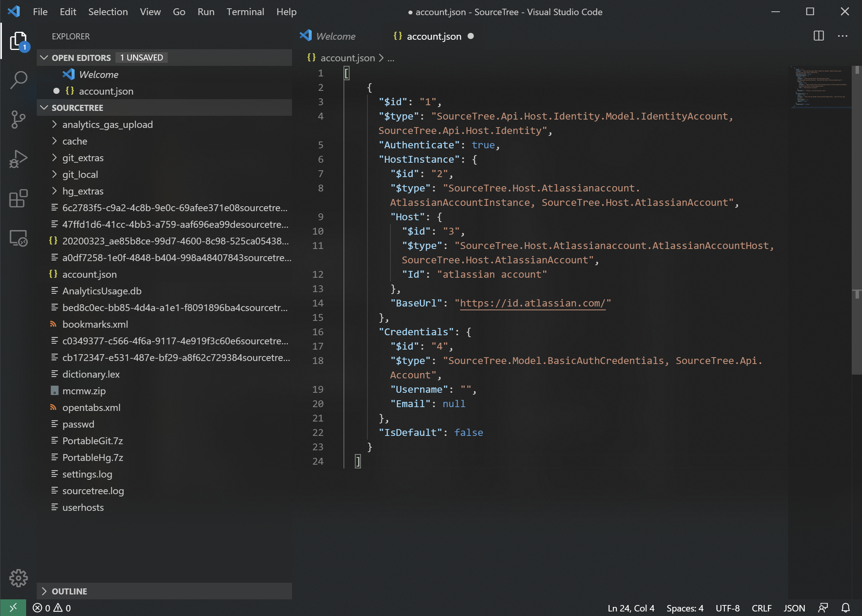This screenshot has width=862, height=616.
Task: Open the Search view in activity bar
Action: tap(18, 80)
